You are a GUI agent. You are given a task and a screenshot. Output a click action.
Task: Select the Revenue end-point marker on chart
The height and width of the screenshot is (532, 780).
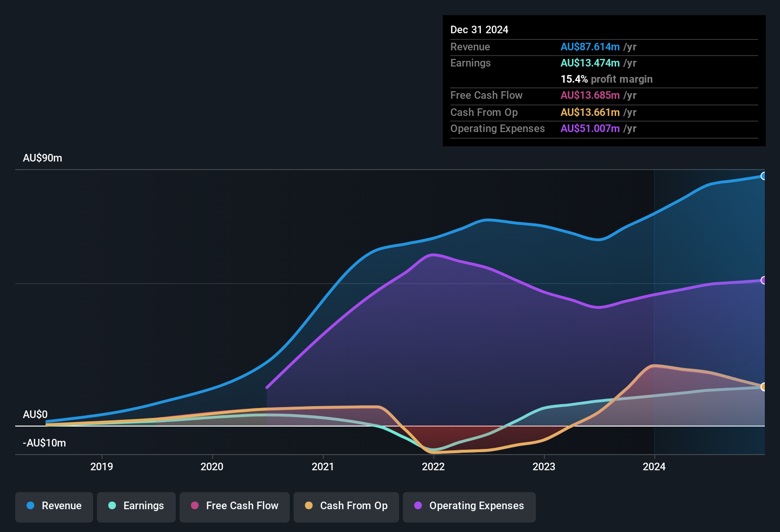click(764, 176)
